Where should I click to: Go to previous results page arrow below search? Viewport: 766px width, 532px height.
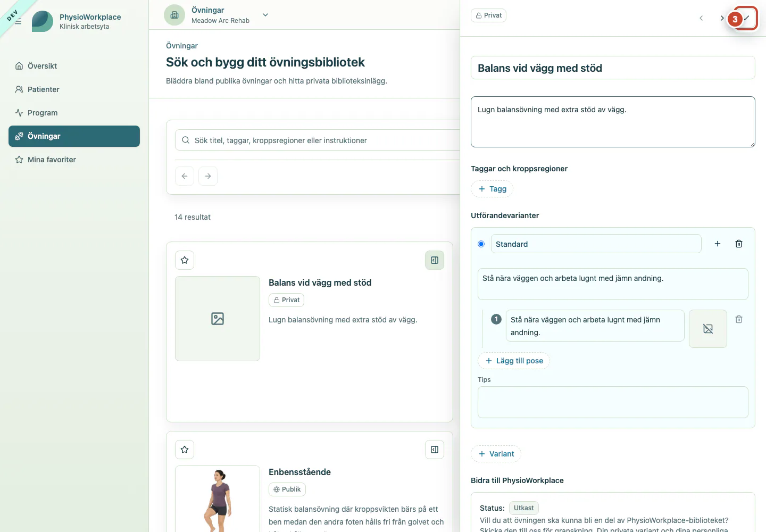[185, 176]
